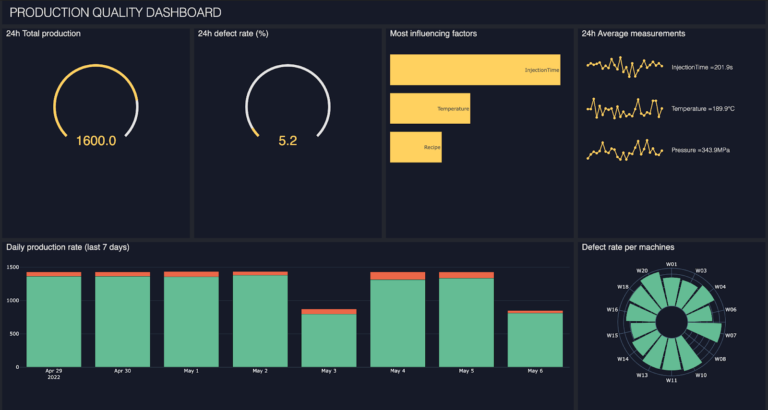Click the orange defect segment for May 5
Image resolution: width=768 pixels, height=410 pixels.
tap(466, 275)
